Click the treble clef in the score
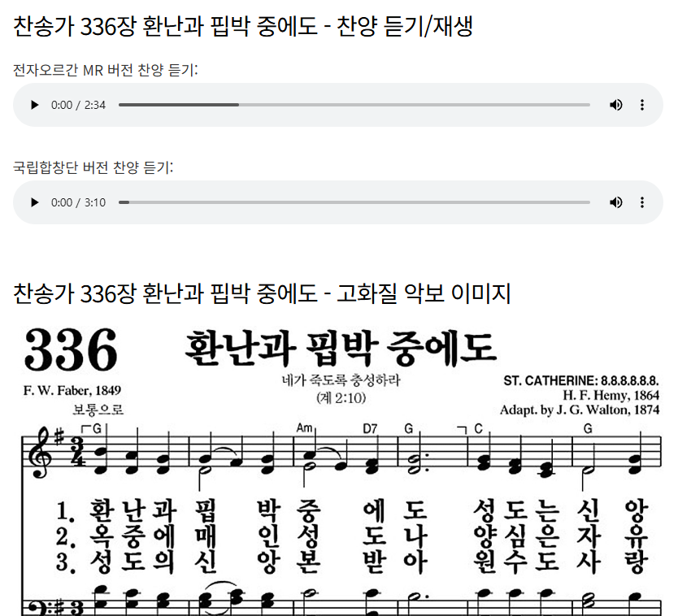The image size is (678, 616). point(40,452)
